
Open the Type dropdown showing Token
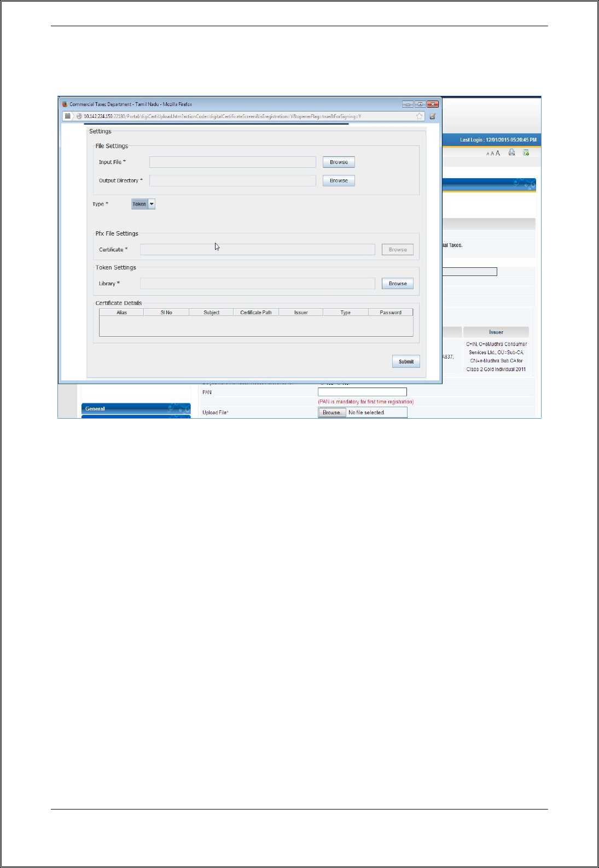143,204
